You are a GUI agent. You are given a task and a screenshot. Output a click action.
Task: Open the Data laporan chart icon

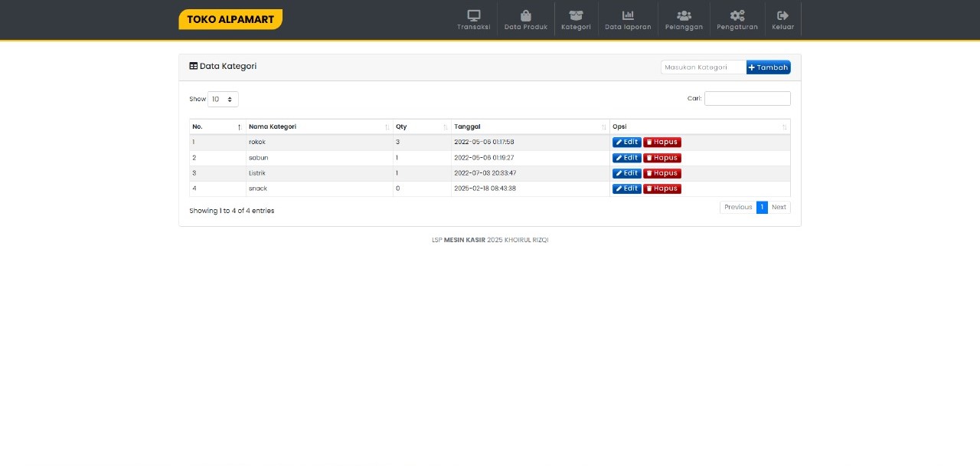pyautogui.click(x=628, y=15)
